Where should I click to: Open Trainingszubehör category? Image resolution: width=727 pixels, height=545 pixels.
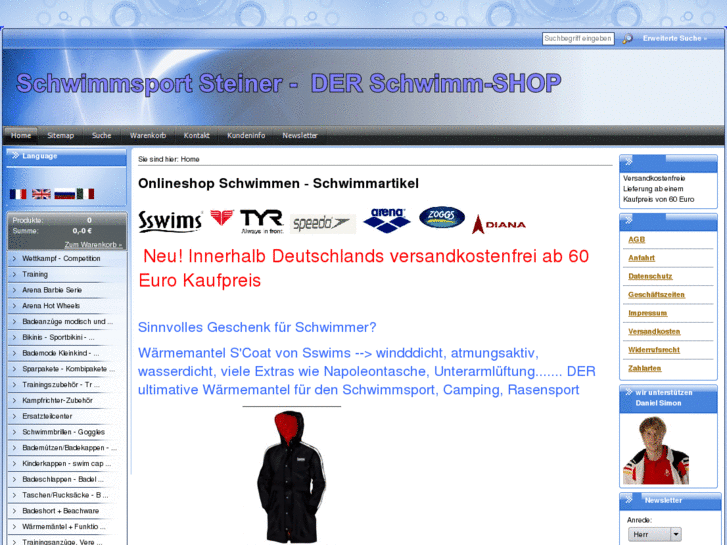tap(67, 385)
